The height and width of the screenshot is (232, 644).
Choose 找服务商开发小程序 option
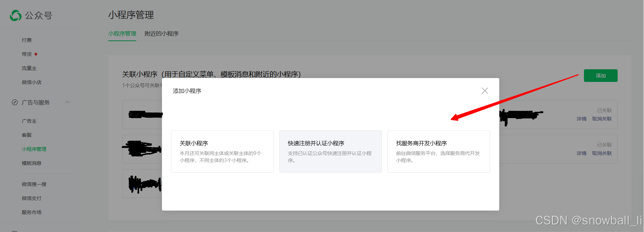(438, 152)
